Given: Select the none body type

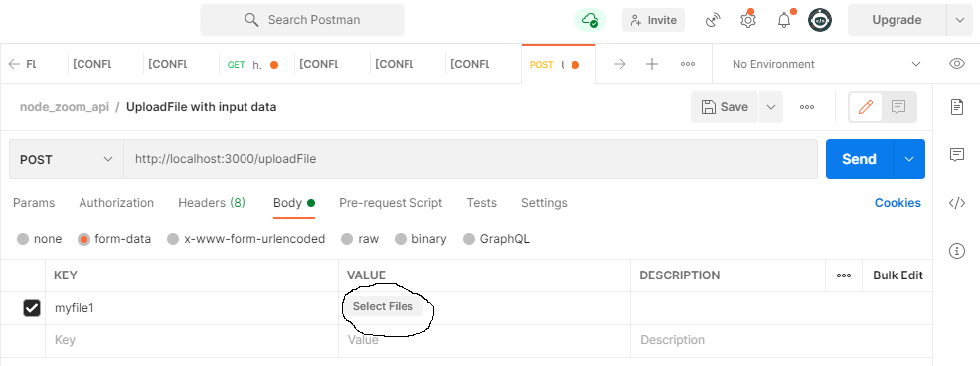Looking at the screenshot, I should coord(23,239).
